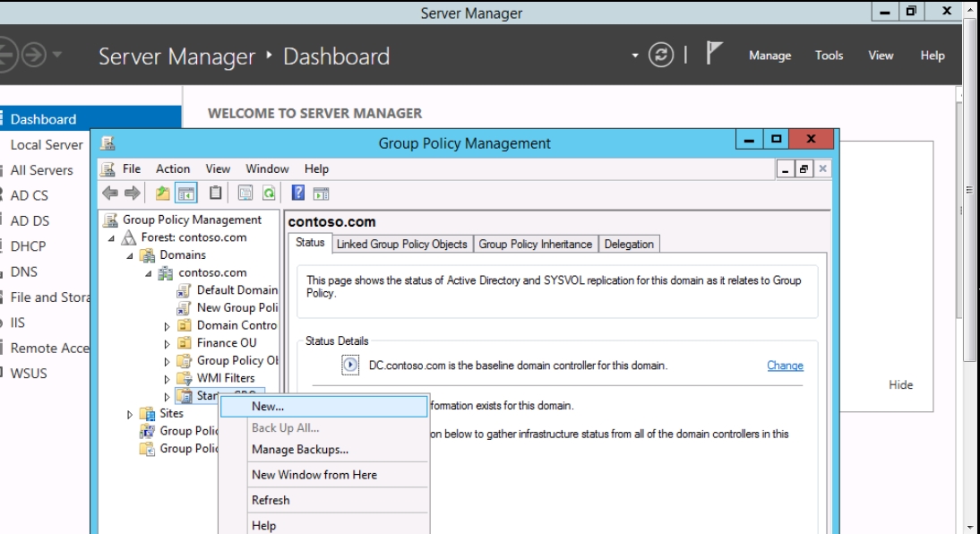Expand the WMI Filters node

[167, 379]
